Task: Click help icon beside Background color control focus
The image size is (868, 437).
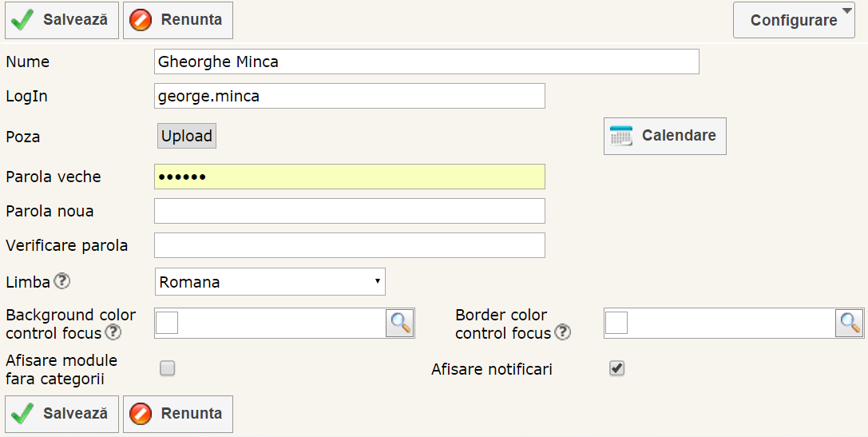Action: coord(113,332)
